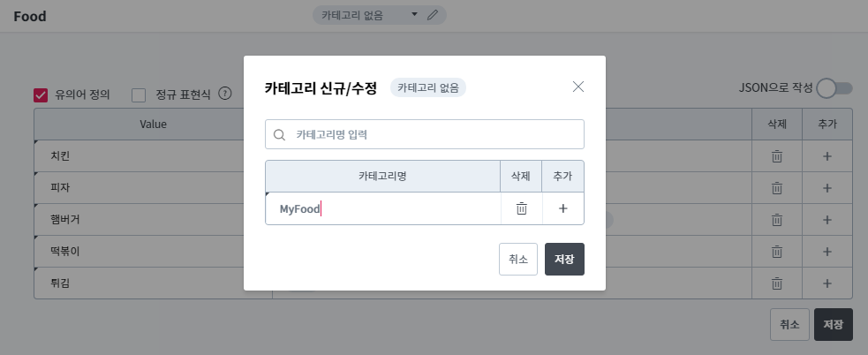Add a category row after MyFood
Screen dimensions: 868x355
click(562, 208)
